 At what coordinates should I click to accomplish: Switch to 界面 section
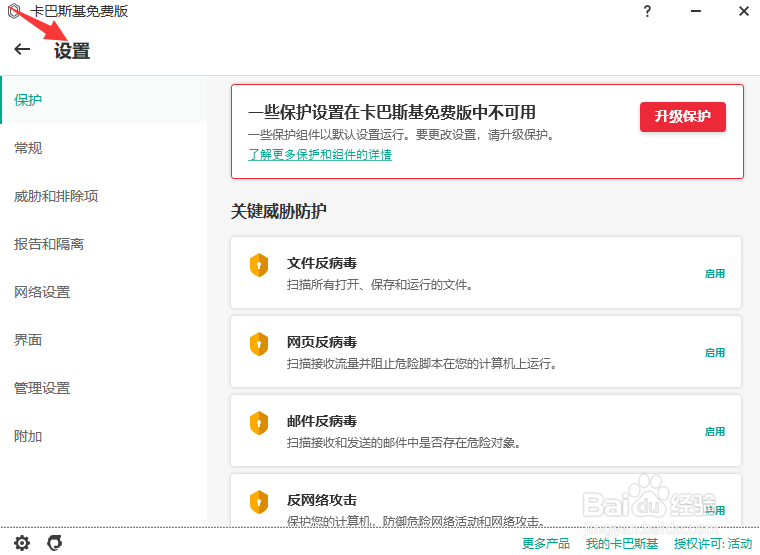104,340
